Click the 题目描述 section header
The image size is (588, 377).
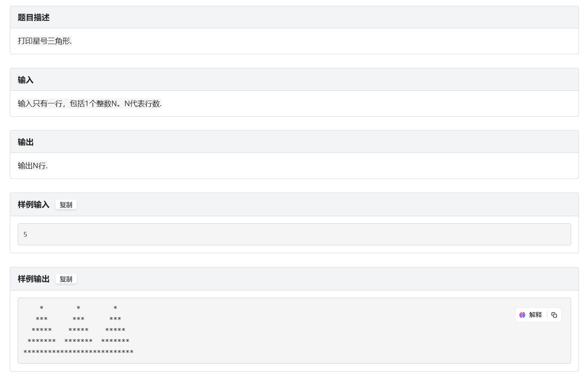[x=33, y=17]
